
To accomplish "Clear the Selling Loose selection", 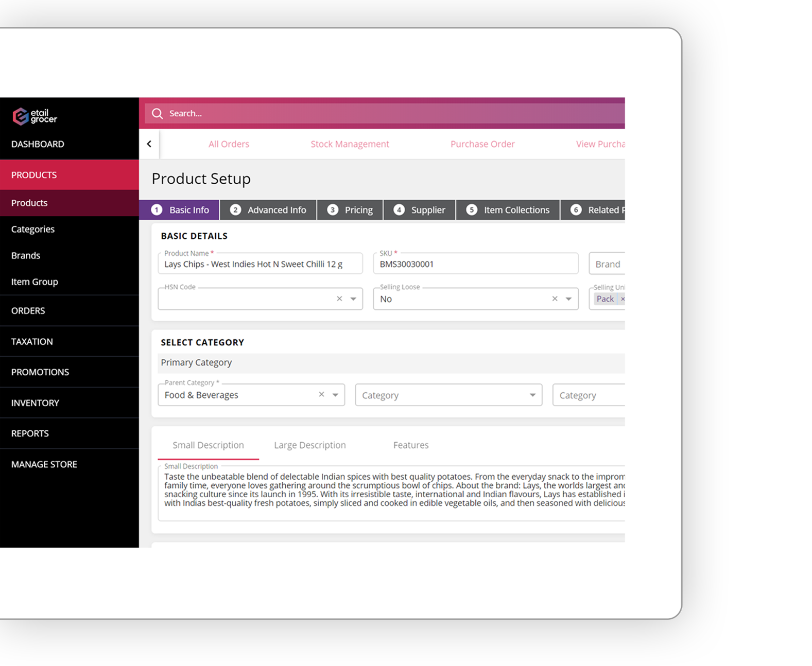I will click(x=555, y=299).
